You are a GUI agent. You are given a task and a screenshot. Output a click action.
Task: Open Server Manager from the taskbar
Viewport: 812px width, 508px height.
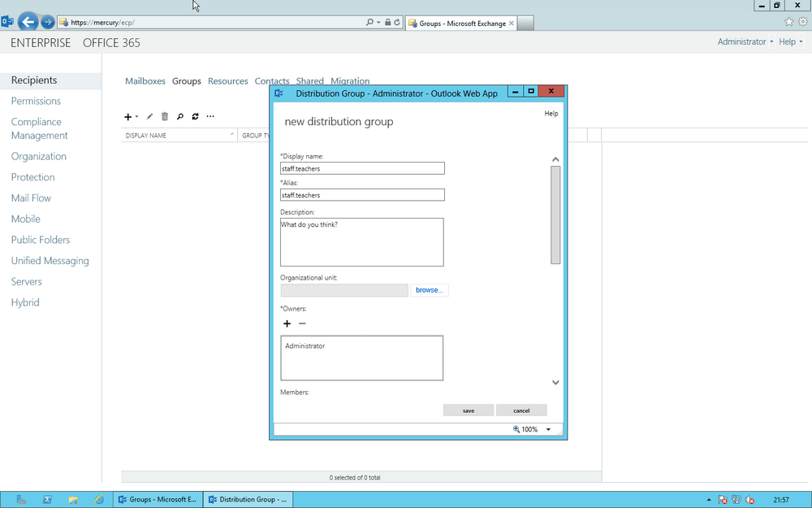(x=21, y=500)
